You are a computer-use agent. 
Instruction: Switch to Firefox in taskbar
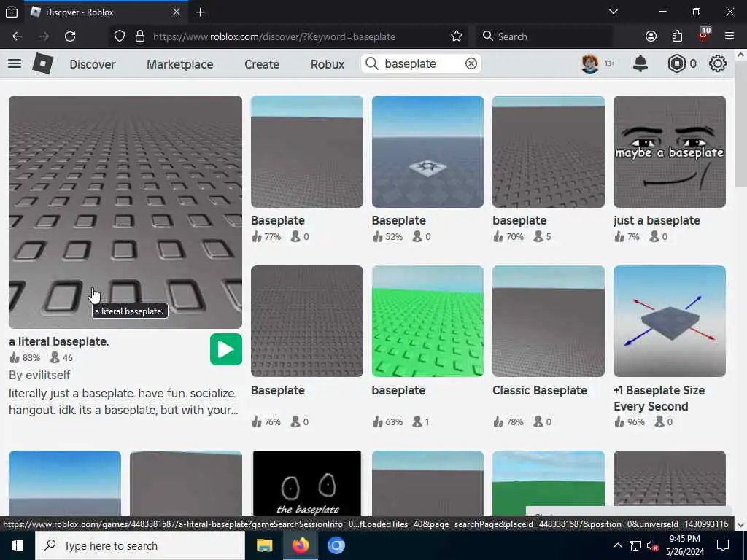300,545
